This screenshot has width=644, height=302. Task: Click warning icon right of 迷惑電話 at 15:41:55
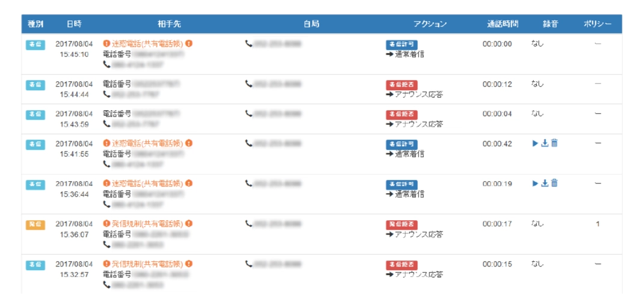[189, 143]
